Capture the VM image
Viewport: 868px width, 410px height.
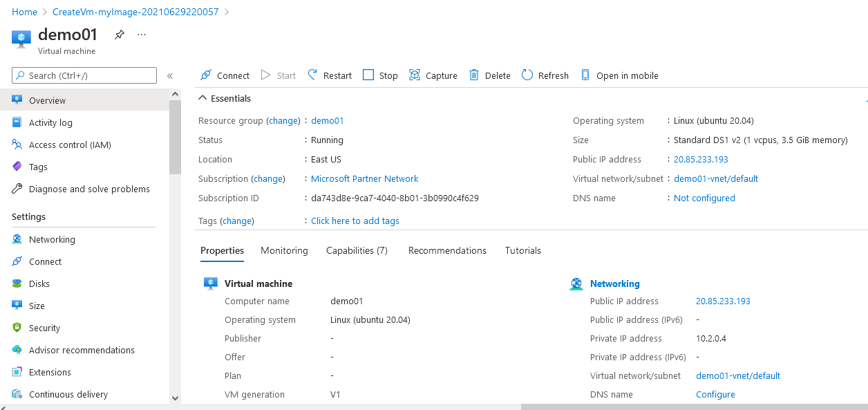pyautogui.click(x=433, y=75)
